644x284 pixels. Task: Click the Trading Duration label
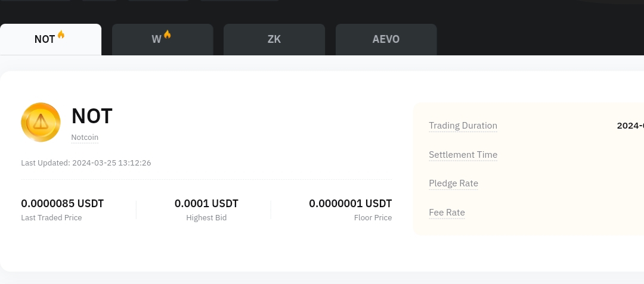[x=463, y=126]
